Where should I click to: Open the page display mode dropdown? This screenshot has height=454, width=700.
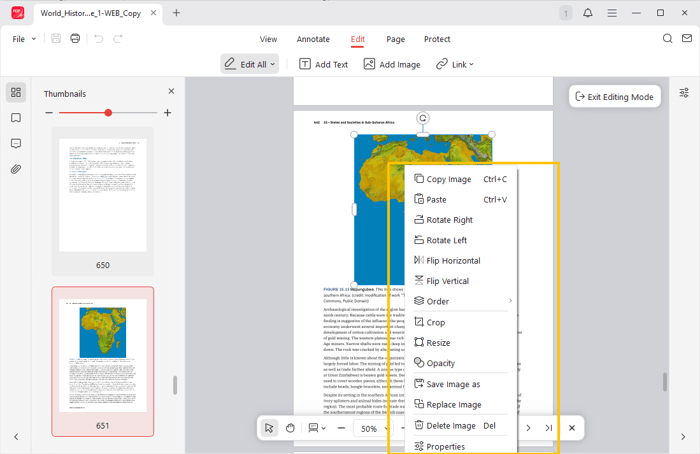tap(317, 428)
